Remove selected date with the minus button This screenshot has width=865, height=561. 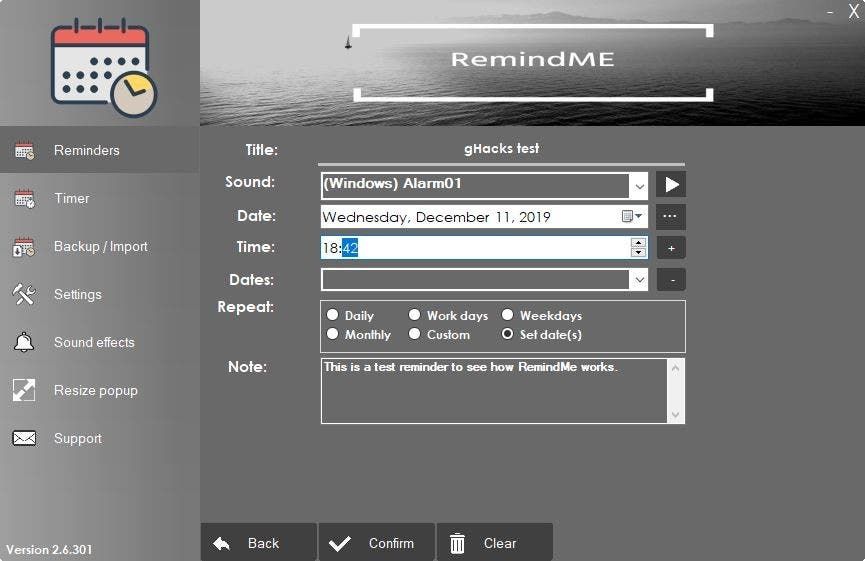point(671,280)
